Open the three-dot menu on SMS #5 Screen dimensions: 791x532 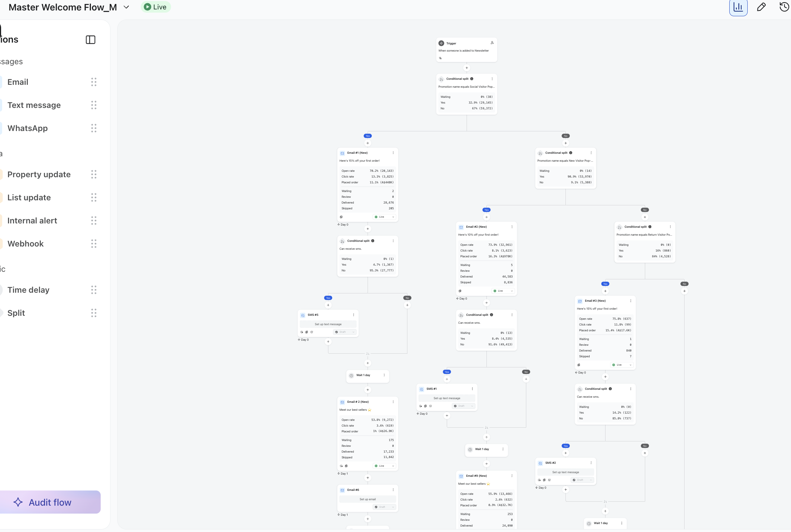coord(353,315)
